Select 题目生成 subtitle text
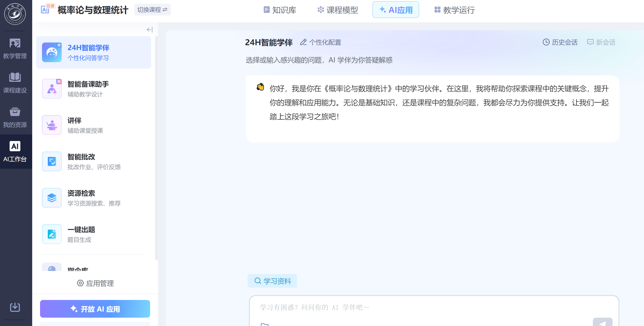 (x=79, y=240)
